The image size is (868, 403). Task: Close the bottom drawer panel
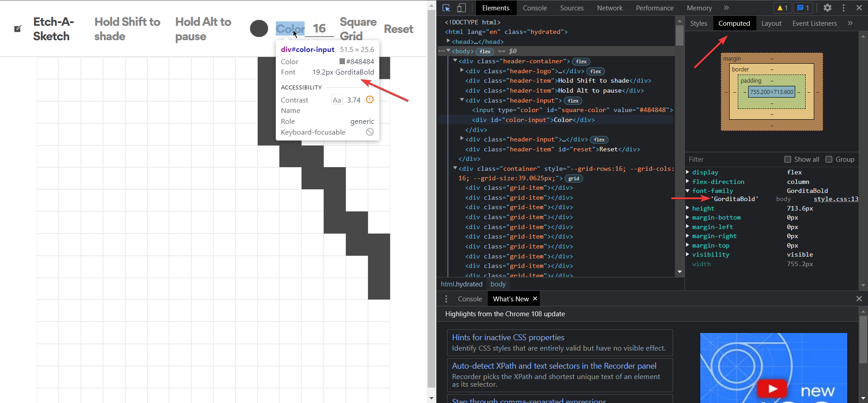tap(859, 299)
